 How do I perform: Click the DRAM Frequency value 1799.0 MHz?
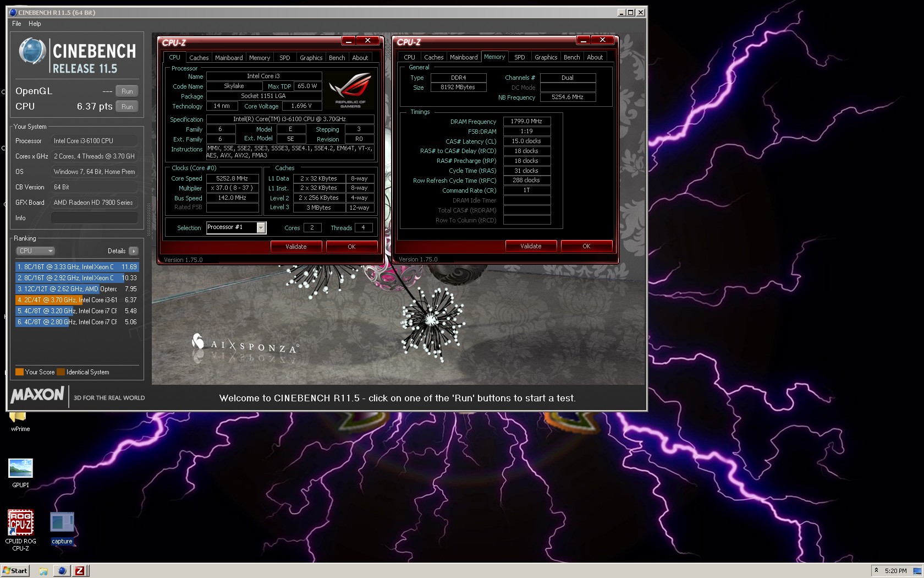point(526,121)
